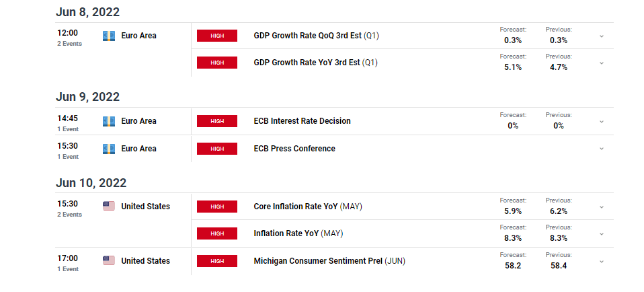Expand GDP Growth Rate QoQ 3rd Est details

[x=602, y=36]
